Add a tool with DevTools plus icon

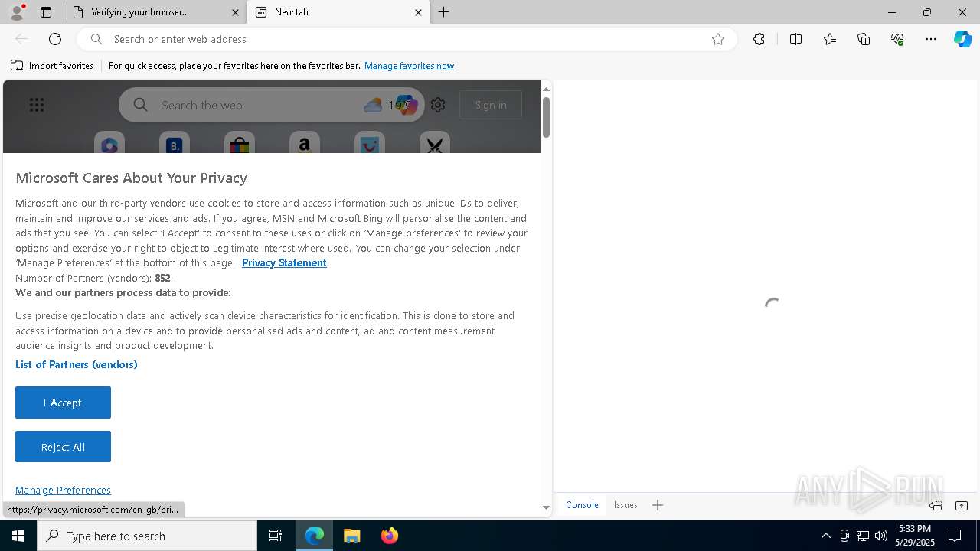[658, 505]
